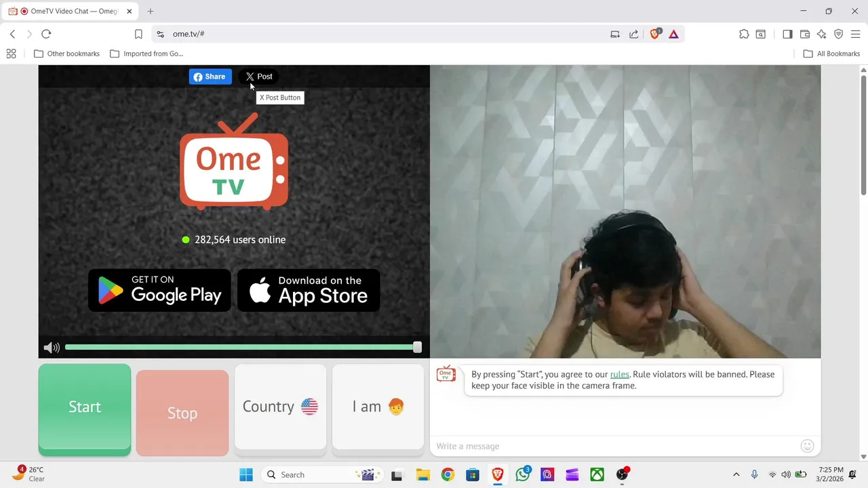Screen dimensions: 868x488
Task: Open Xbox app from taskbar
Action: [597, 474]
